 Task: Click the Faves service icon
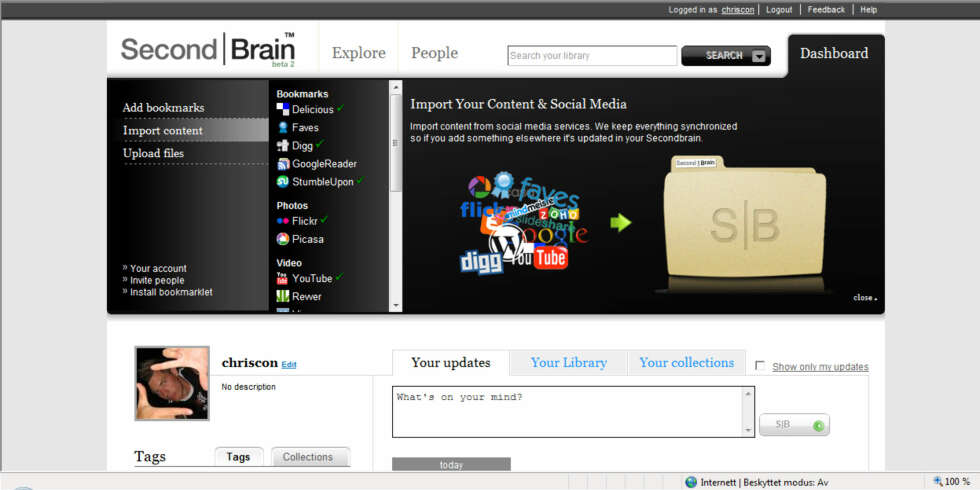(x=282, y=128)
